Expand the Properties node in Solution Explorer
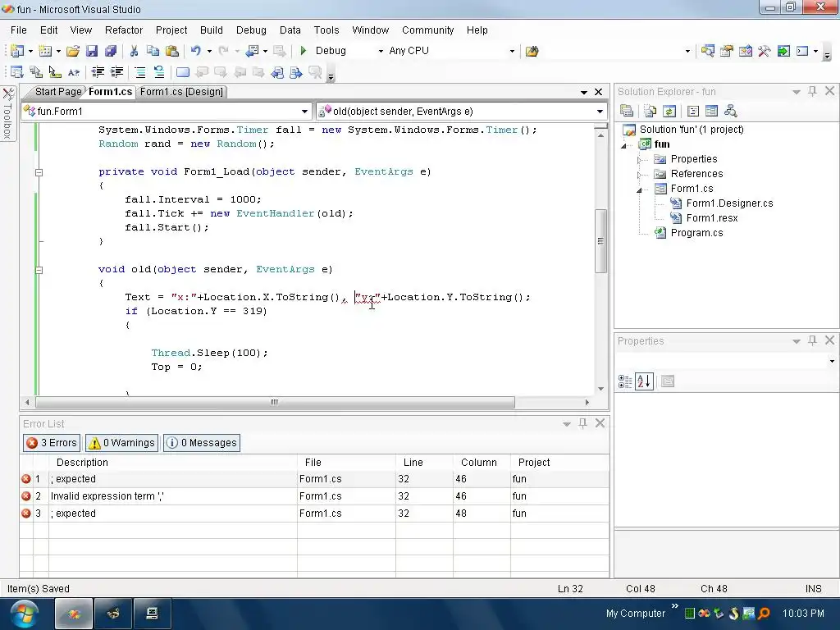The width and height of the screenshot is (840, 630). click(639, 160)
